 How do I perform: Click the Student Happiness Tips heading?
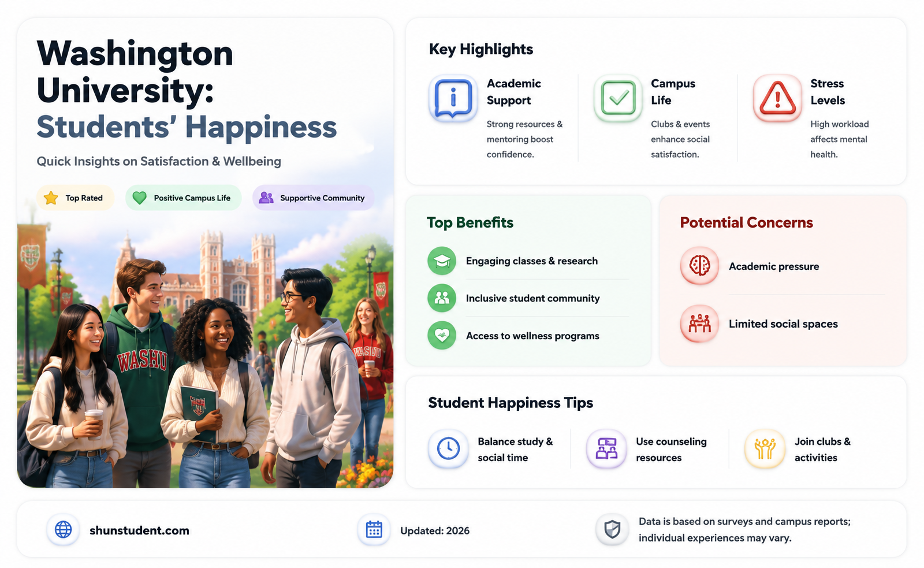point(511,403)
